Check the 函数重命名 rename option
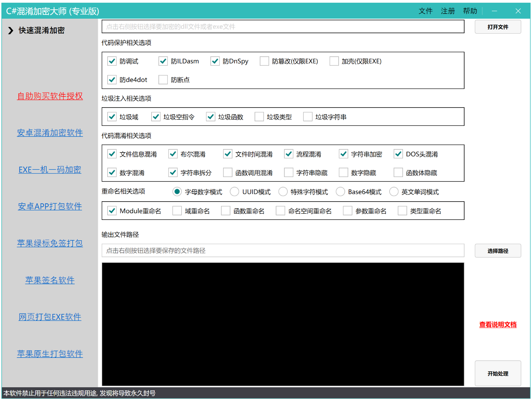 tap(226, 210)
